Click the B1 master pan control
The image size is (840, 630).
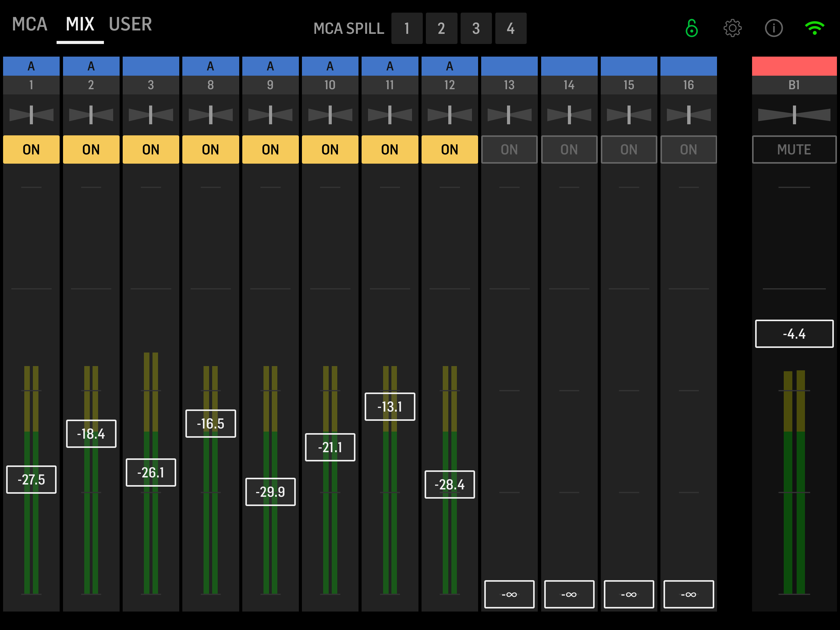(x=794, y=115)
